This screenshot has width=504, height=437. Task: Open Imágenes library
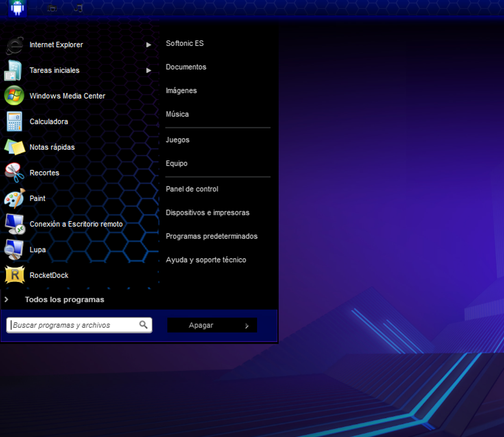coord(181,91)
